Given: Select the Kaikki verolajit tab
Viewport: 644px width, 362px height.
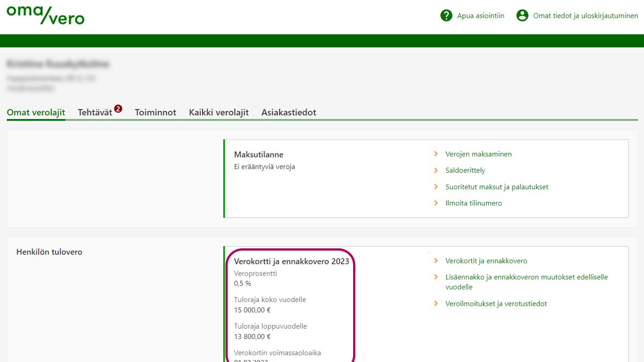Looking at the screenshot, I should tap(218, 113).
